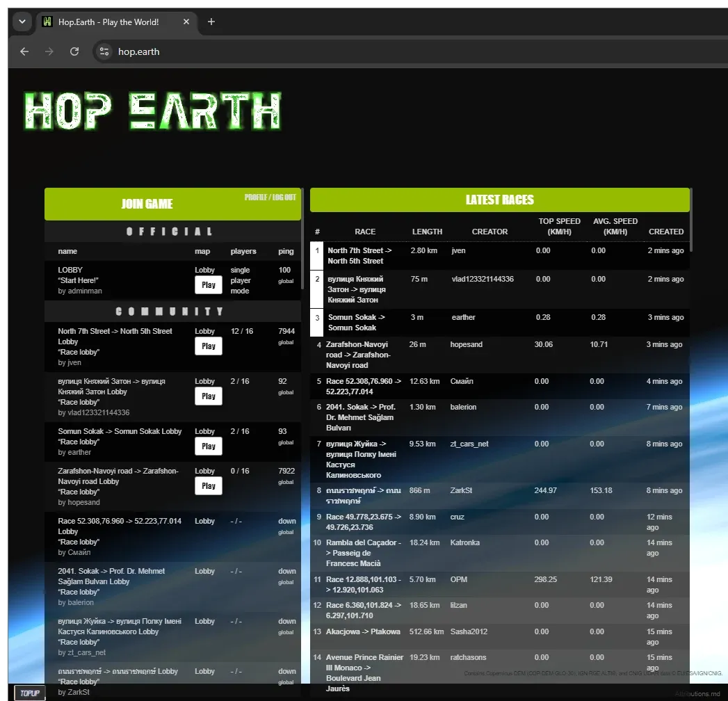Click creator Katronka in races table
728x701 pixels.
pos(464,542)
